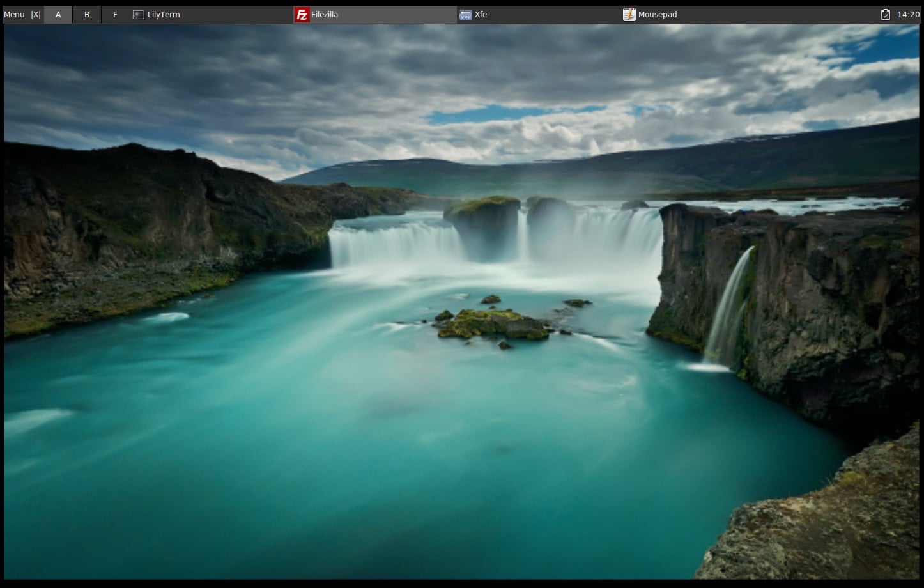Viewport: 924px width, 588px height.
Task: Click the LilyTerm terminal icon
Action: click(139, 14)
